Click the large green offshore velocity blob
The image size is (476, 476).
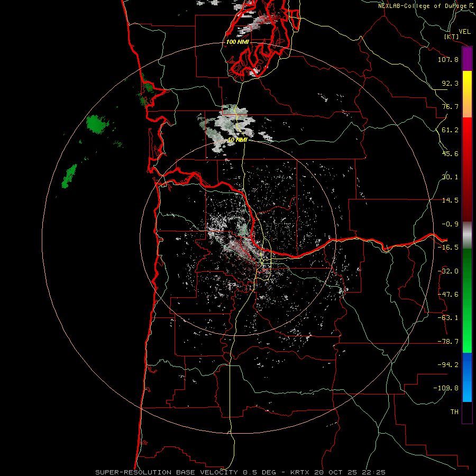[x=97, y=124]
